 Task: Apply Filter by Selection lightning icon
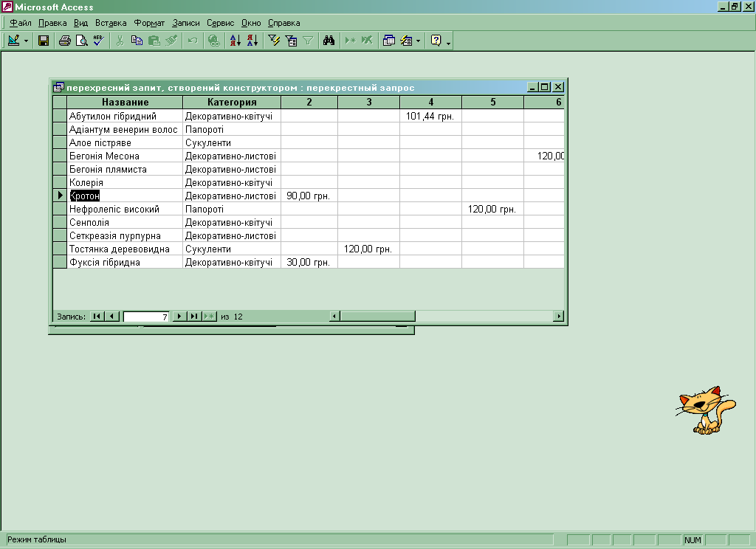coord(274,41)
